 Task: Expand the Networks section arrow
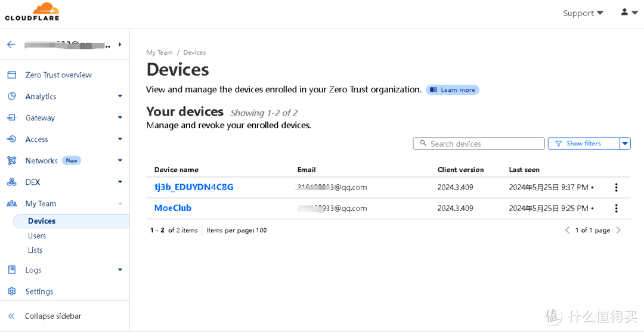(x=120, y=160)
